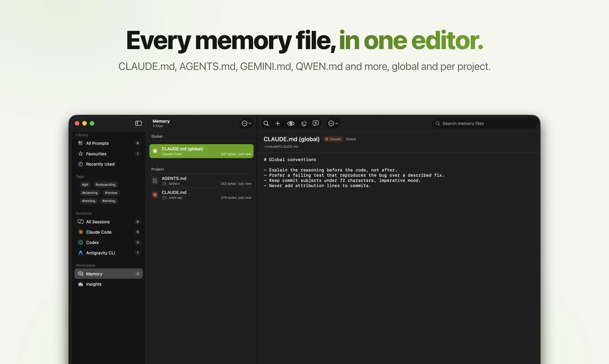Open All Prompts in Library
Viewport: 609px width, 364px height.
[109, 143]
